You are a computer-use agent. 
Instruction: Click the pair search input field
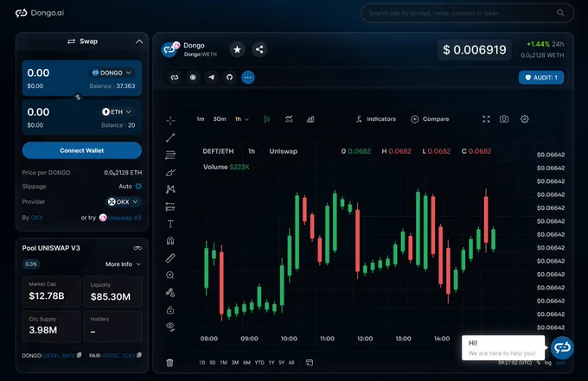coord(467,13)
